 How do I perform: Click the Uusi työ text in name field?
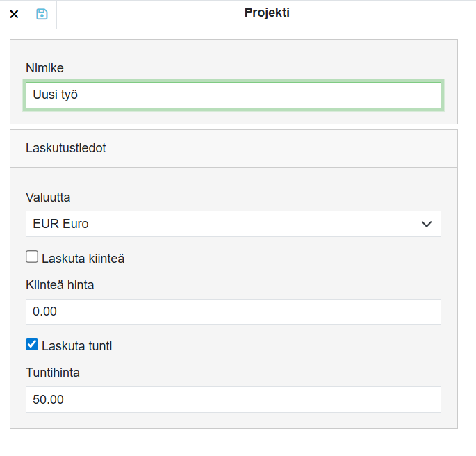[x=55, y=95]
